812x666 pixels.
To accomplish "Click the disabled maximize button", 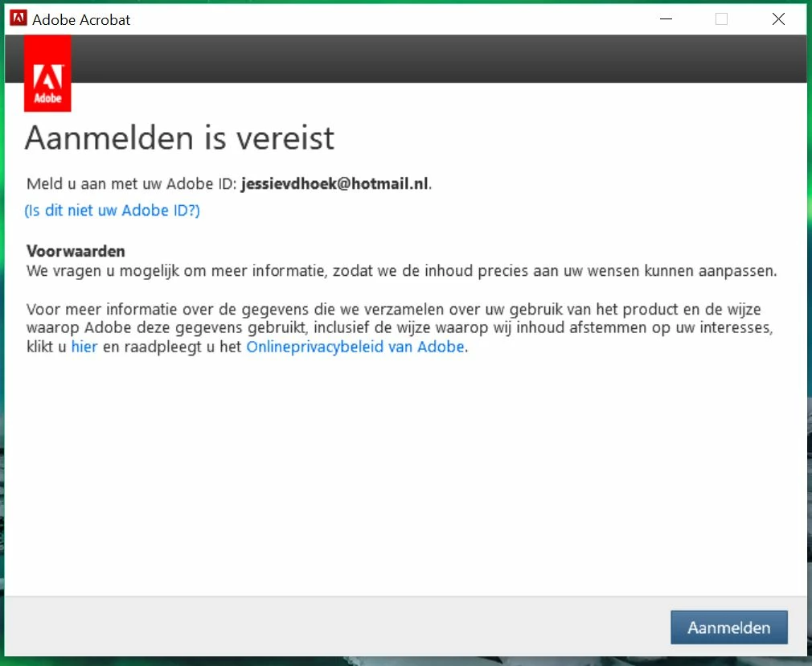I will (721, 19).
